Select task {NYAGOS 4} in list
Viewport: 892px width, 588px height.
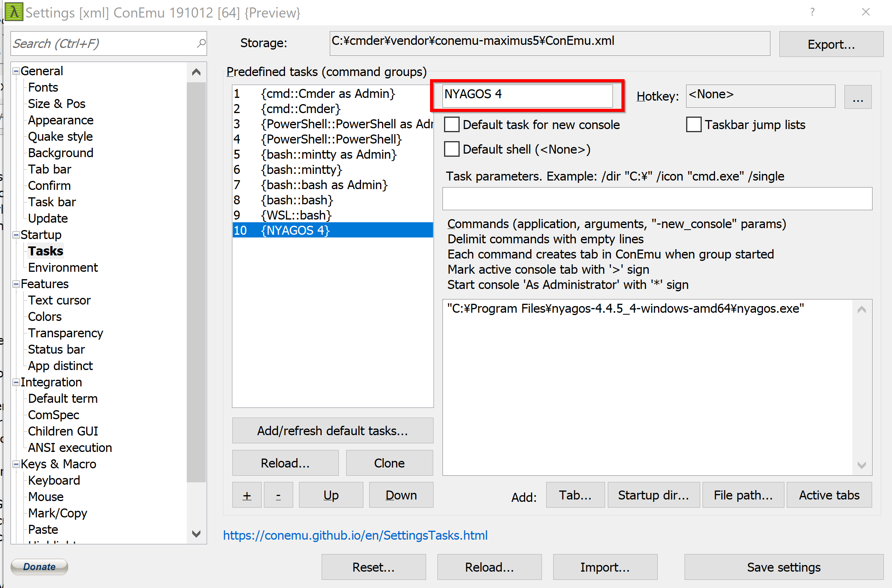[333, 230]
